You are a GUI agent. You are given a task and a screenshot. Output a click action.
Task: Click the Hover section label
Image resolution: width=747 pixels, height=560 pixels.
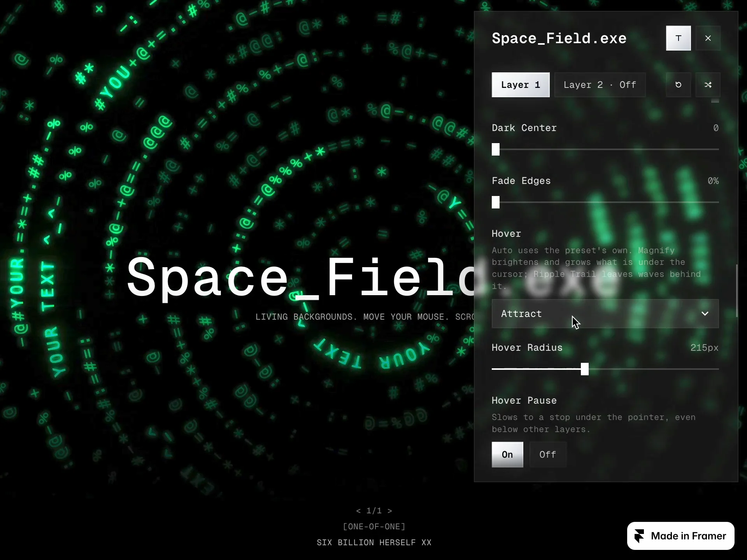pyautogui.click(x=506, y=234)
